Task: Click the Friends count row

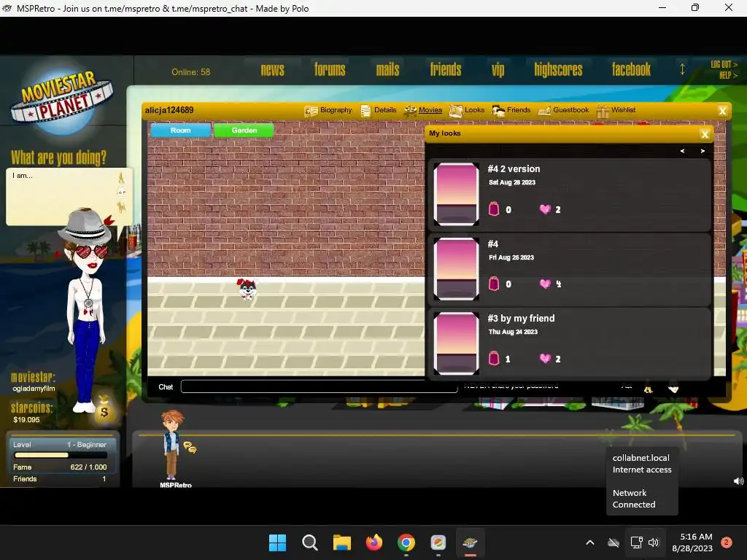Action: pos(61,479)
